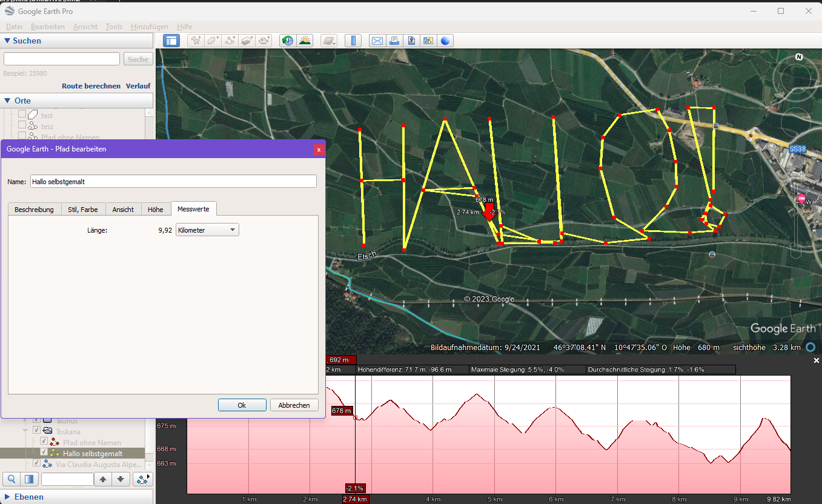Collapse the Toskana folder tree arrow
822x504 pixels.
(x=27, y=431)
